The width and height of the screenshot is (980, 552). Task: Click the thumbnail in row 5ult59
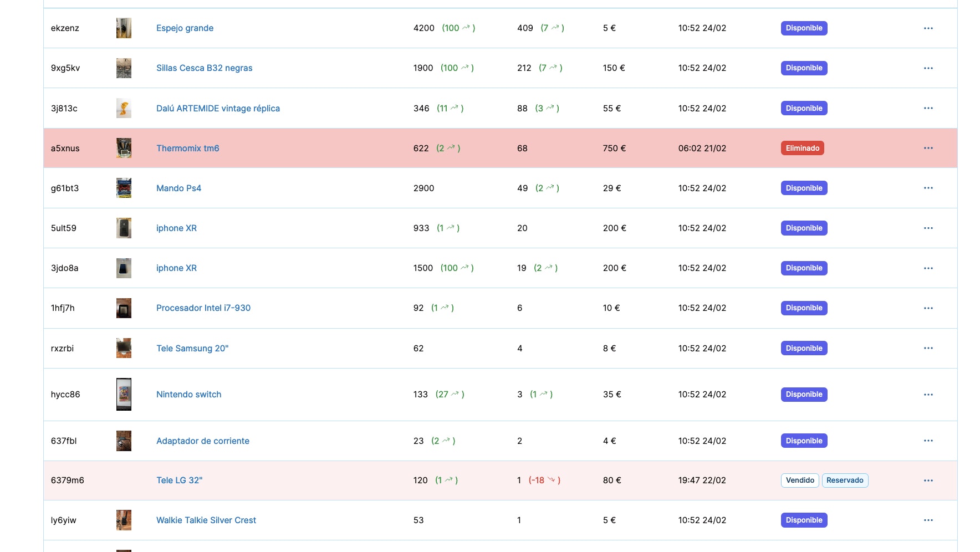point(124,228)
